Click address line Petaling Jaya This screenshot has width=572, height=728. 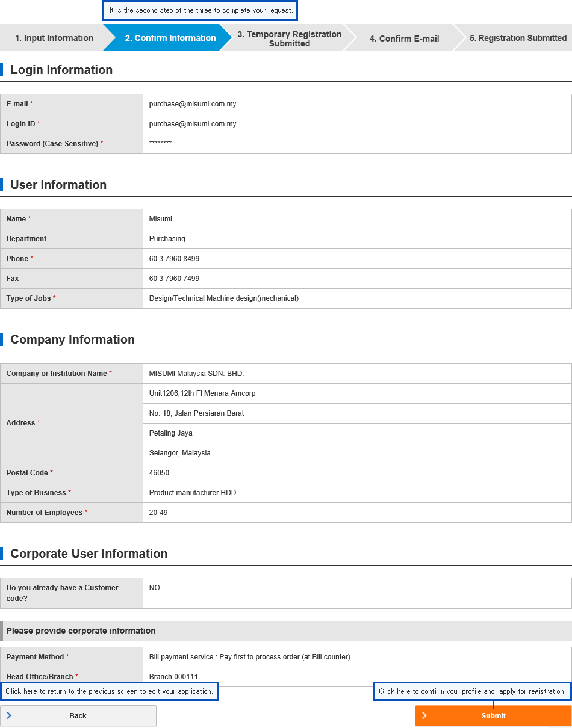point(171,433)
